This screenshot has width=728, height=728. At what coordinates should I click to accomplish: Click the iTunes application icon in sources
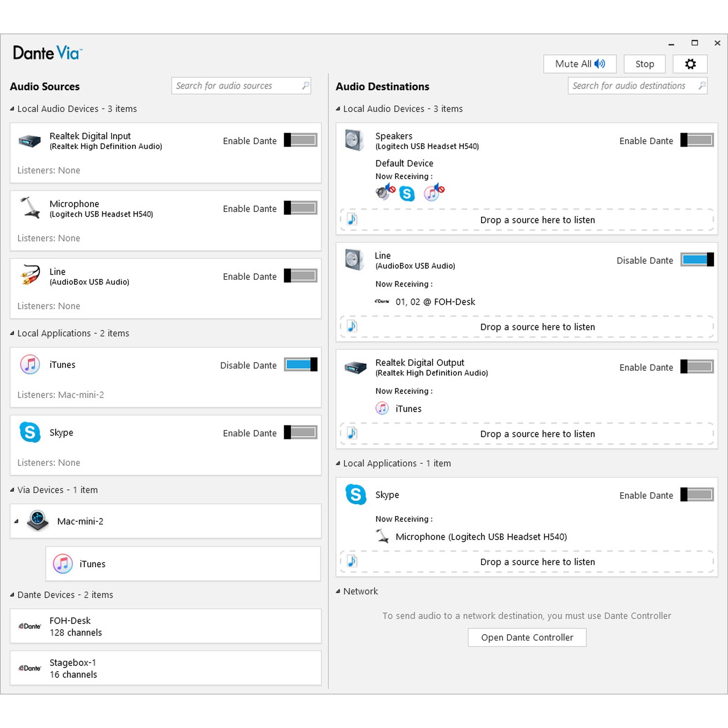tap(30, 364)
